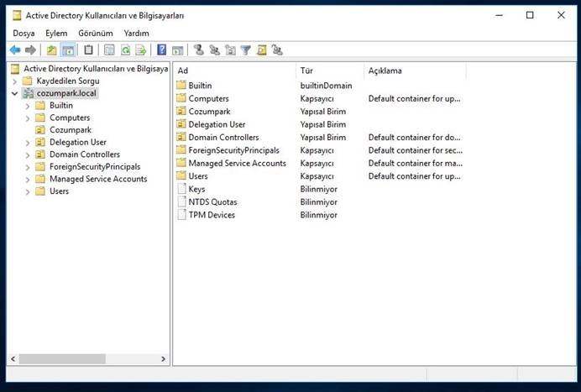Sort by the Tür column header

point(330,71)
